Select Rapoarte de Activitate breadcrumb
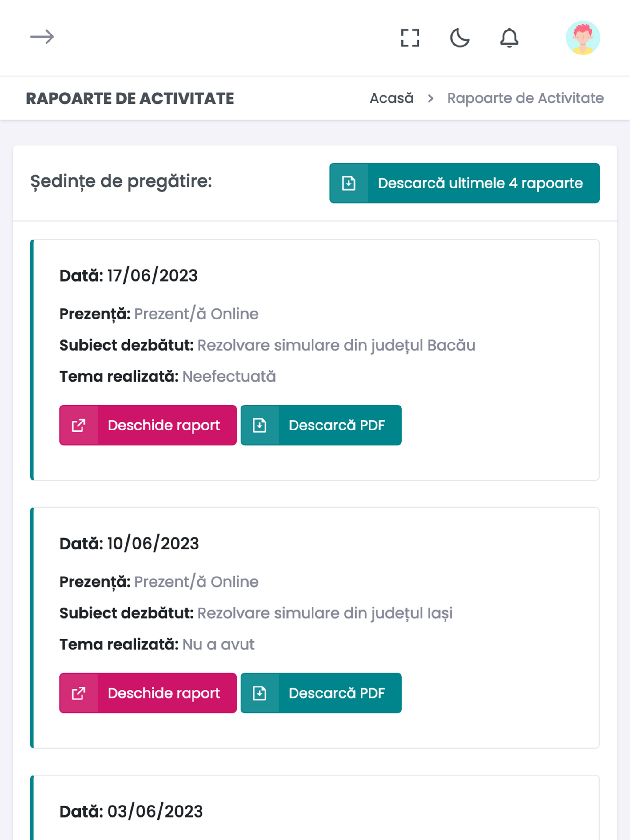The width and height of the screenshot is (630, 840). click(x=525, y=98)
